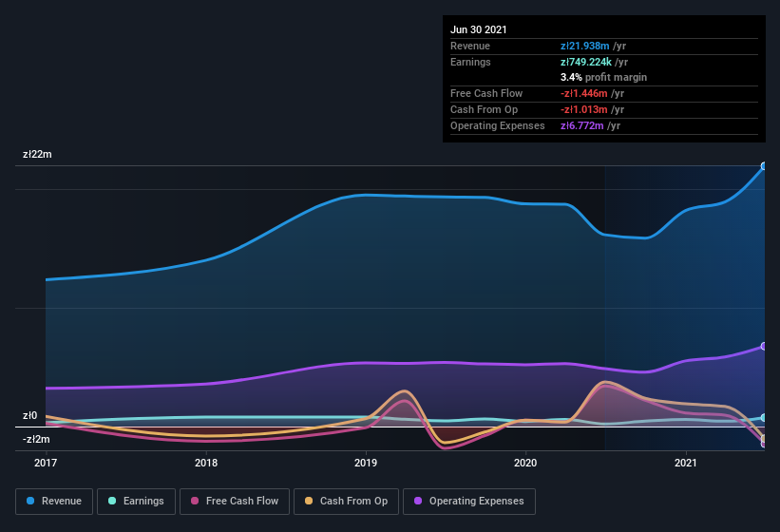Click the 2019 x-axis label

pyautogui.click(x=366, y=463)
